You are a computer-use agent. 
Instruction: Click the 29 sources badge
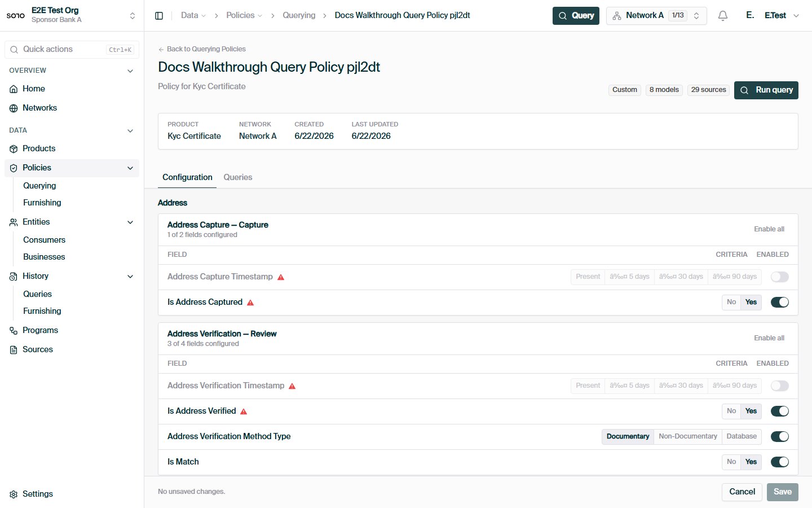click(708, 90)
